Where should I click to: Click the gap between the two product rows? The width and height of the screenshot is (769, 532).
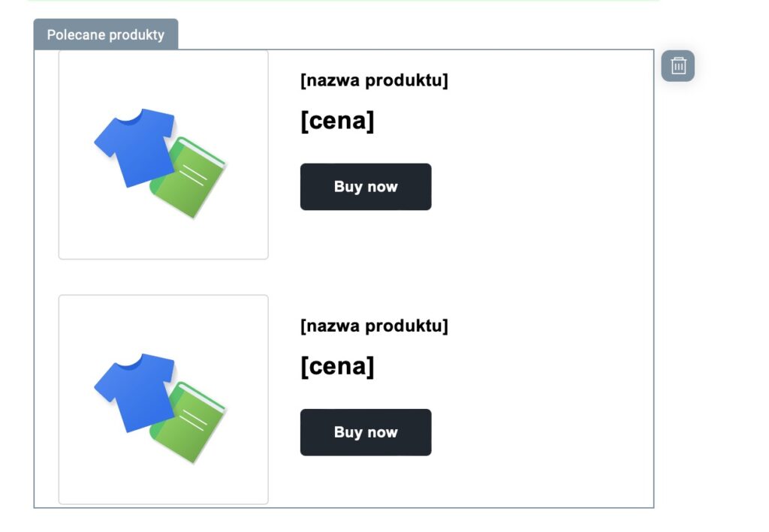[343, 278]
